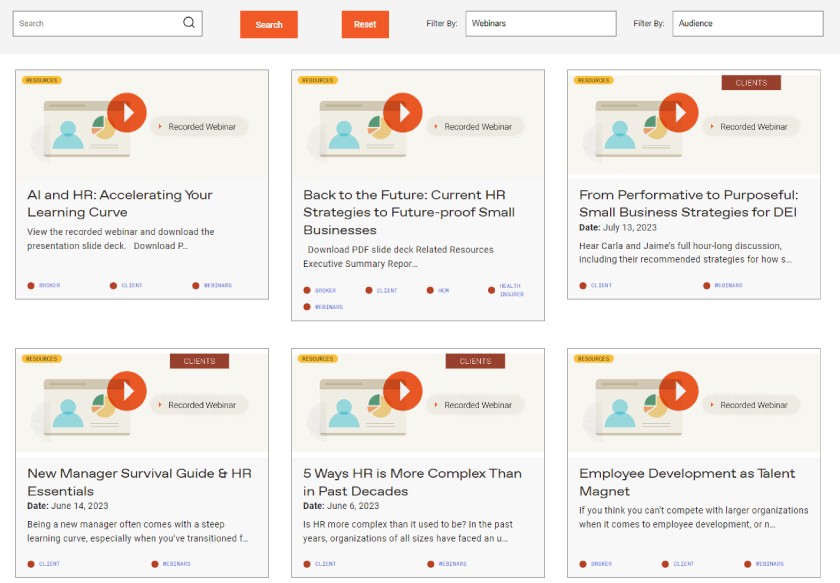Viewport: 840px width, 583px height.
Task: Select Webinars tag on Back to the Future card
Action: (323, 307)
